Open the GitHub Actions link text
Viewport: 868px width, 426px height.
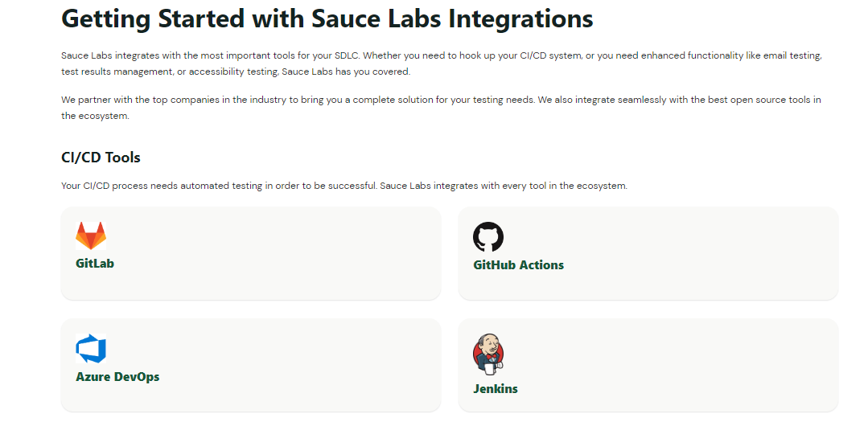coord(518,264)
